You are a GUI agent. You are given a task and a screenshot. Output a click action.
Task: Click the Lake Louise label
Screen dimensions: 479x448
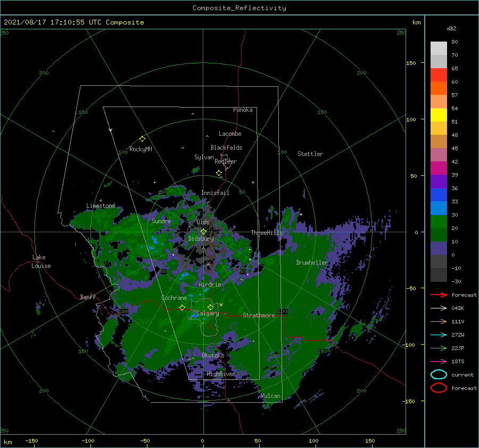(41, 262)
